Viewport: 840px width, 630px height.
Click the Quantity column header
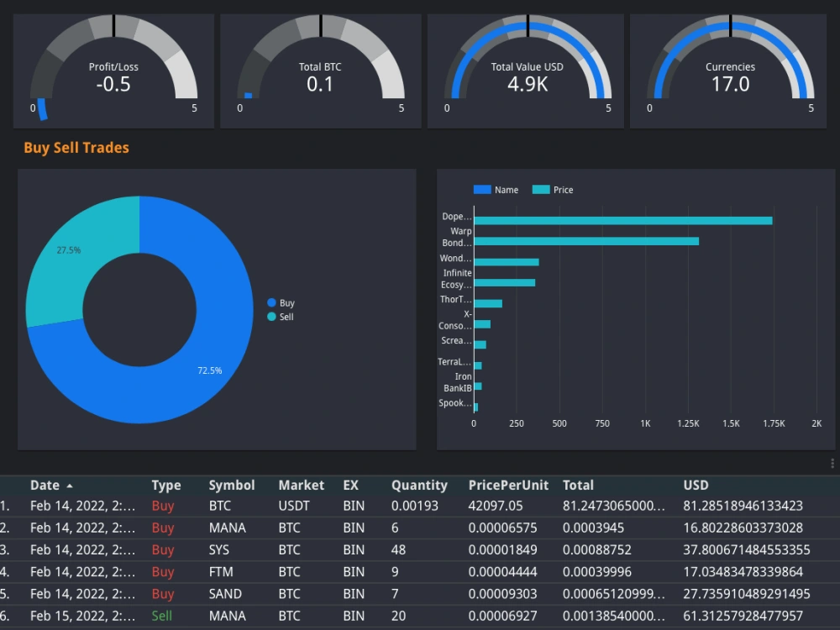[x=419, y=485]
